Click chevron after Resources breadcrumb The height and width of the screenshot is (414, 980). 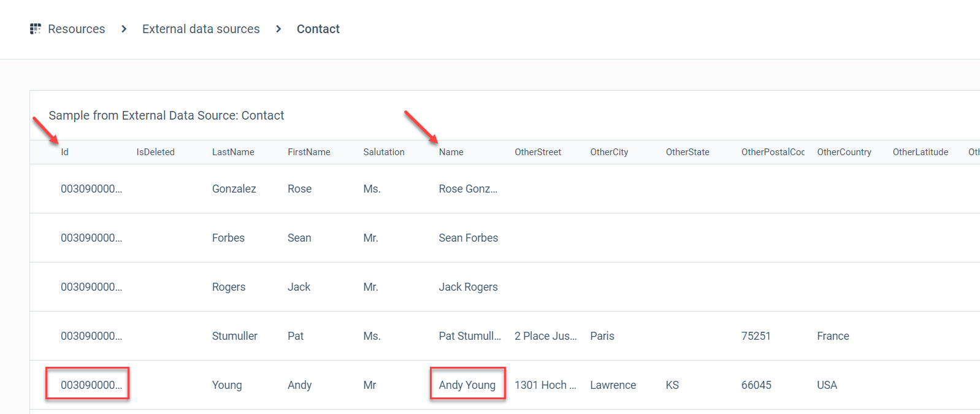(124, 29)
